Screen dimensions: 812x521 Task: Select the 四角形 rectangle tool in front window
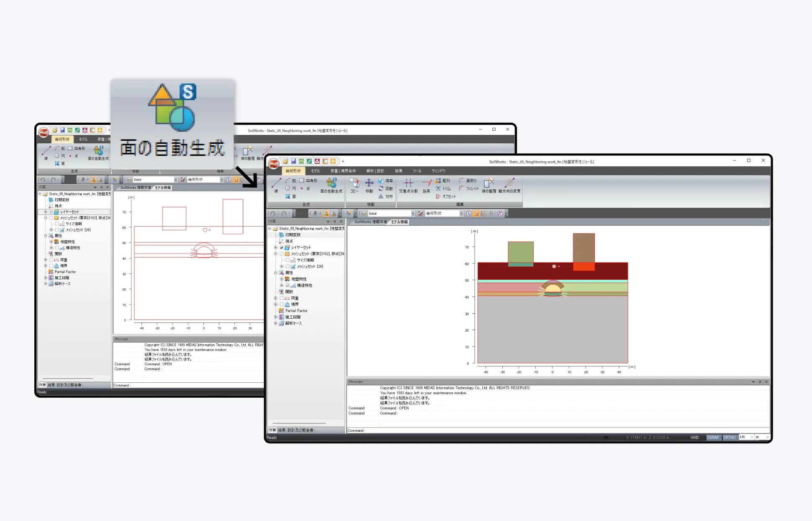[x=308, y=181]
